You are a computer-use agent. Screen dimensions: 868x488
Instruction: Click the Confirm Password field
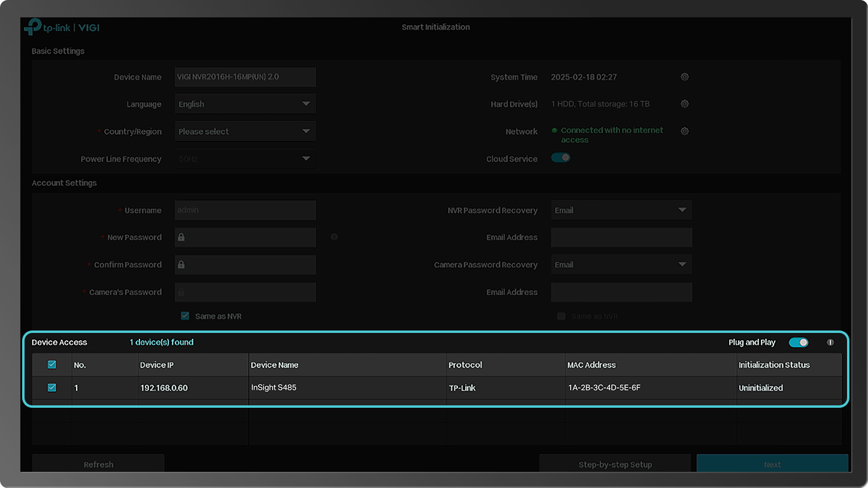click(245, 265)
